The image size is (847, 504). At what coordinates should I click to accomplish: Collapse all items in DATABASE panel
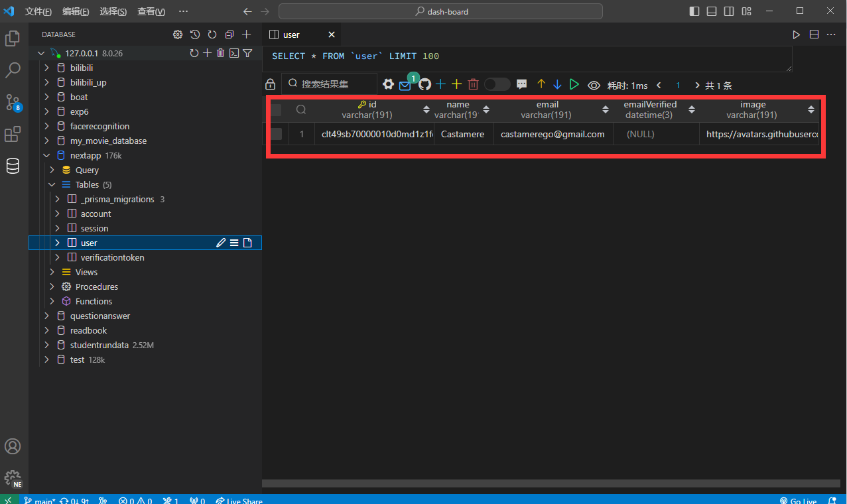[x=229, y=34]
